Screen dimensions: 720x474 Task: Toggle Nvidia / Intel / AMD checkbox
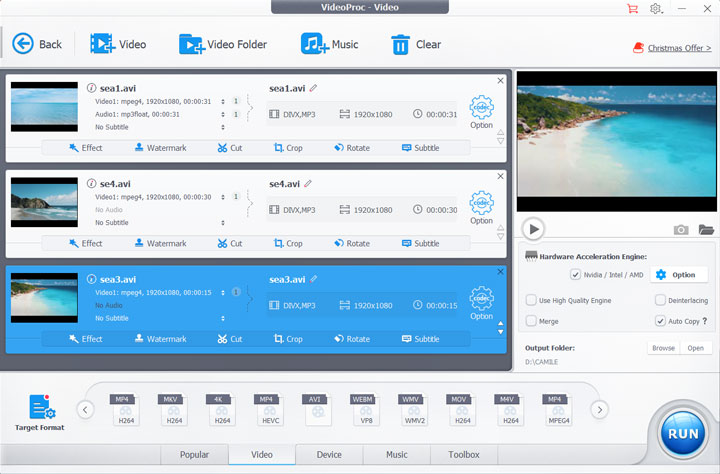point(575,275)
